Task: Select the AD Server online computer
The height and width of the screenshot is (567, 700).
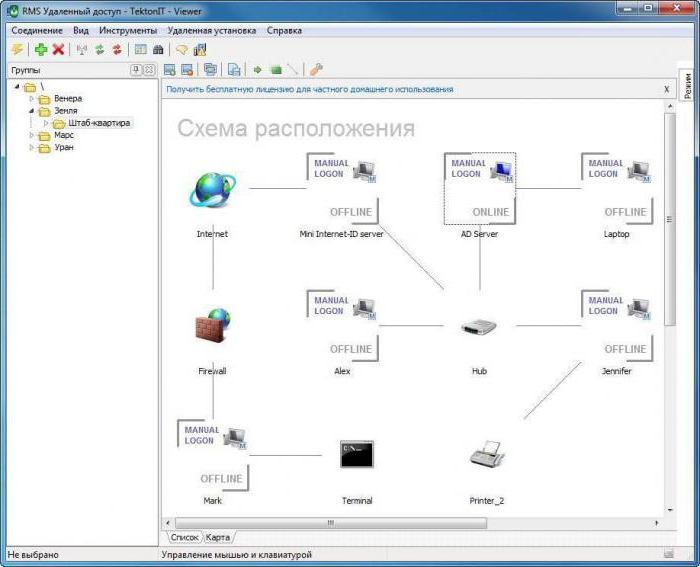Action: pyautogui.click(x=480, y=188)
